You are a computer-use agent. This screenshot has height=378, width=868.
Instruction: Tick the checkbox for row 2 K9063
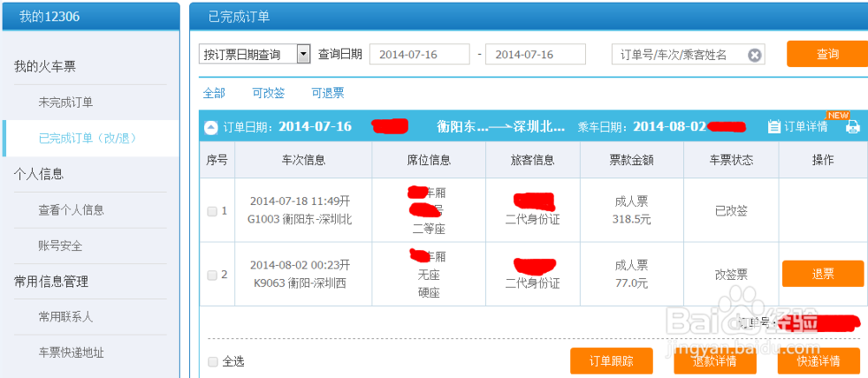[212, 275]
